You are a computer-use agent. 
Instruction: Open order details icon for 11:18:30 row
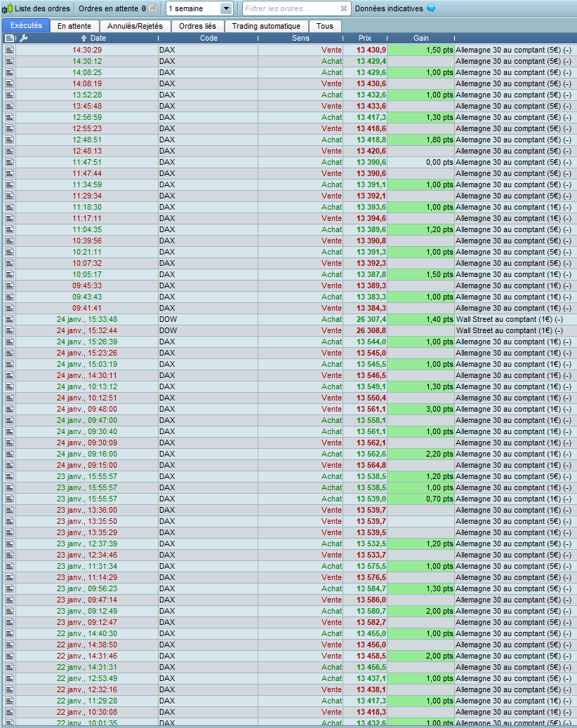click(x=10, y=207)
